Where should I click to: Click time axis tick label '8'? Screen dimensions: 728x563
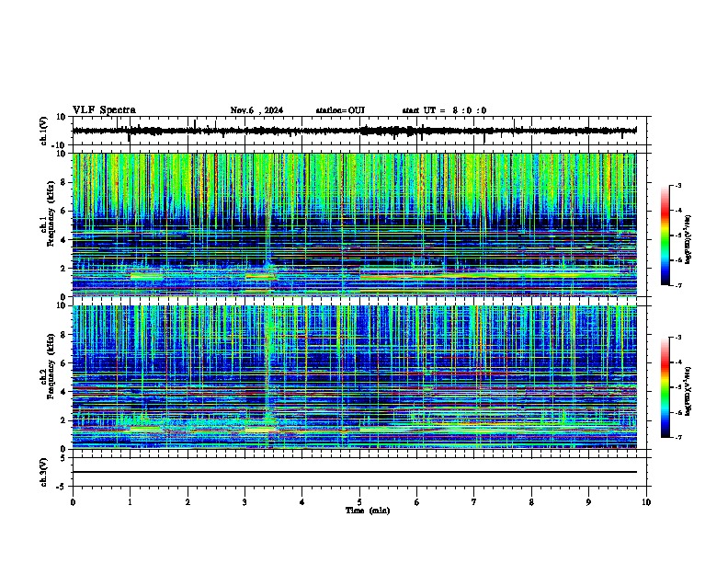tap(531, 502)
